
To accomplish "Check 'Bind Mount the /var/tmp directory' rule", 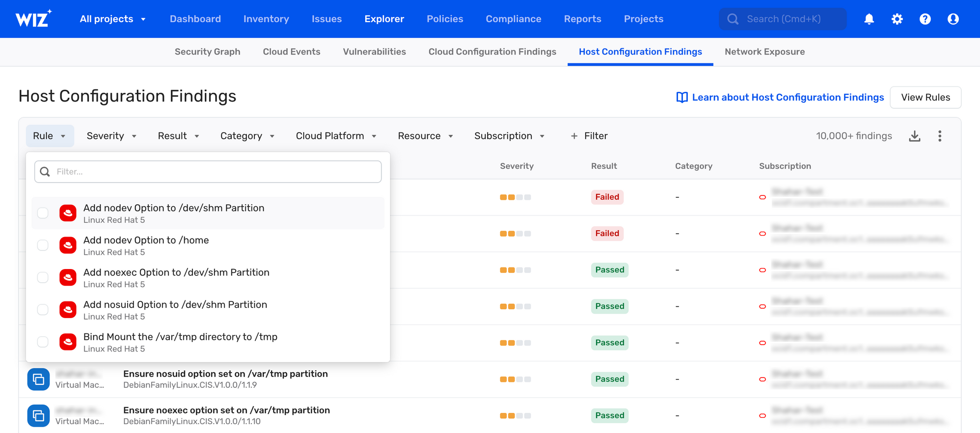I will coord(43,342).
